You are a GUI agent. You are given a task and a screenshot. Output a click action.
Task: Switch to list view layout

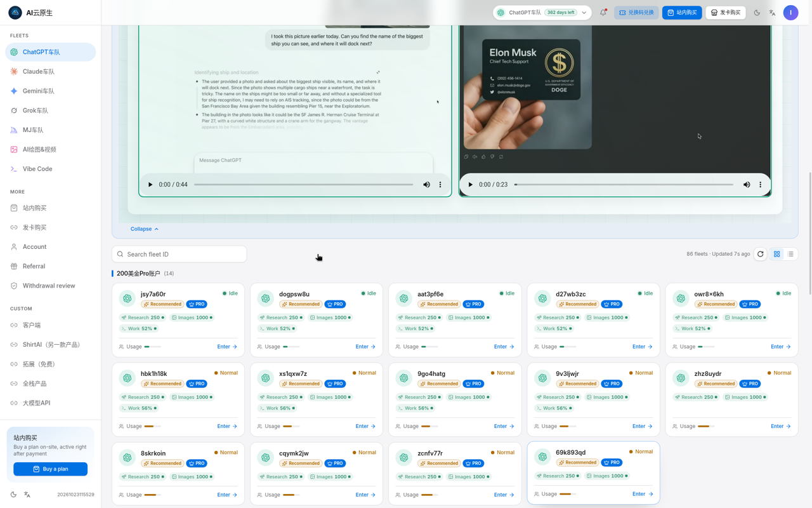790,254
